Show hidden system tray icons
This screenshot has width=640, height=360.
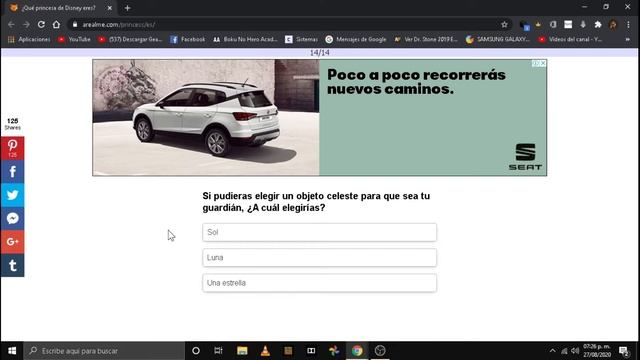(x=552, y=351)
